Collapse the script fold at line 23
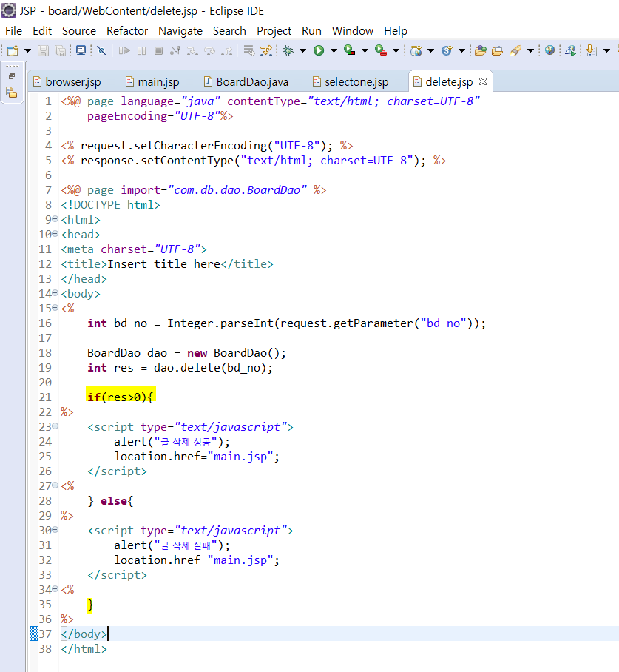Image resolution: width=619 pixels, height=672 pixels. (55, 426)
